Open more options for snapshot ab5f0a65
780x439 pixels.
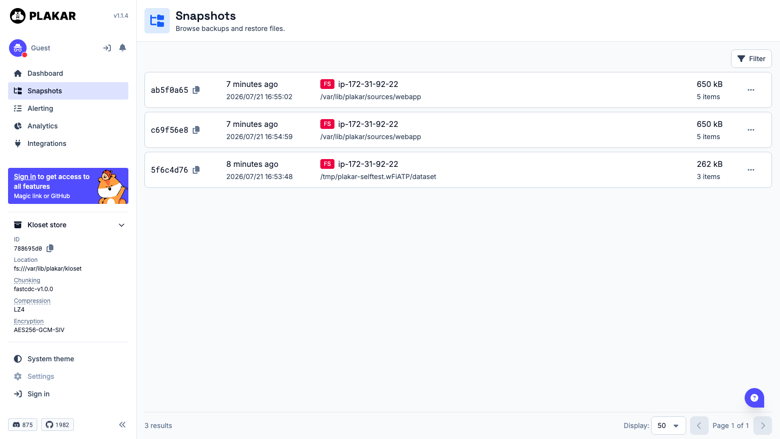pos(751,90)
